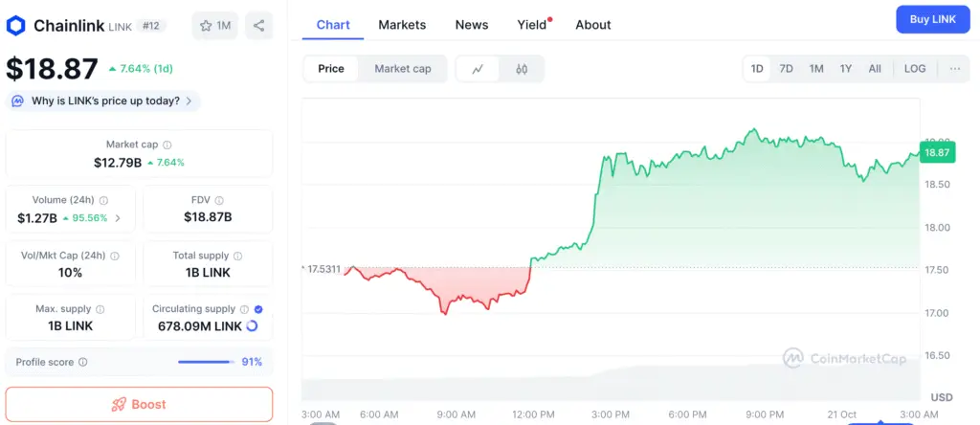
Task: Expand 'Why is LINK's price up today?'
Action: coord(103,101)
